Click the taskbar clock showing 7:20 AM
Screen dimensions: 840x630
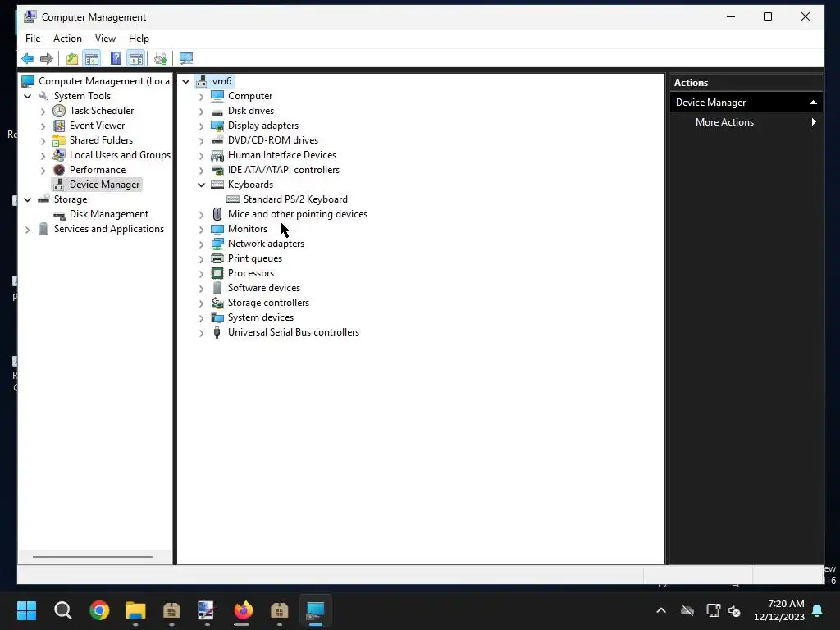click(x=779, y=610)
